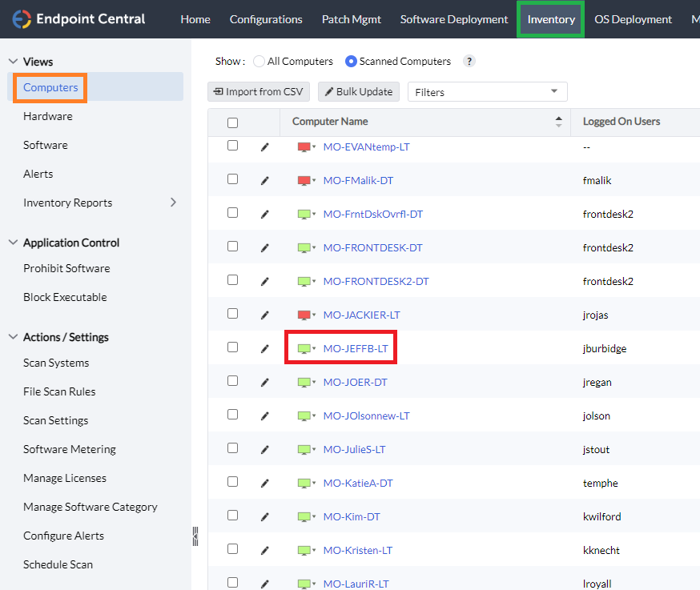700x590 pixels.
Task: Edit MO-JulieS-LT with pencil icon
Action: click(x=265, y=449)
